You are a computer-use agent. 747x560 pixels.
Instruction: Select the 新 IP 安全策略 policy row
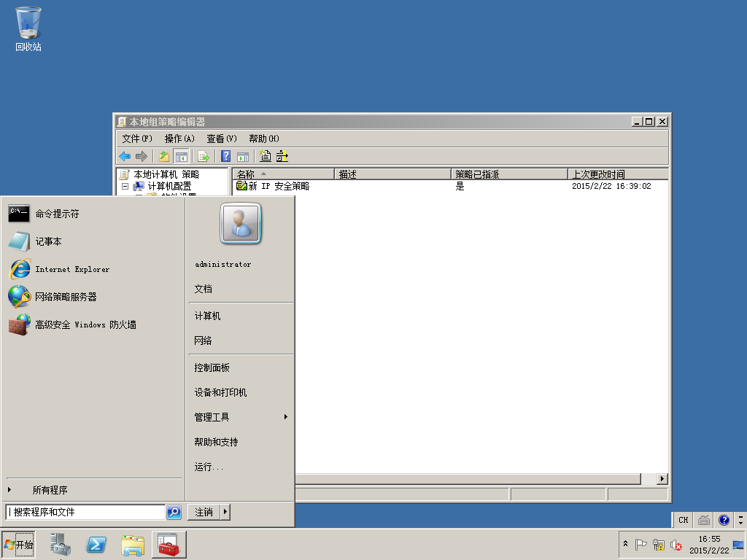(x=273, y=186)
